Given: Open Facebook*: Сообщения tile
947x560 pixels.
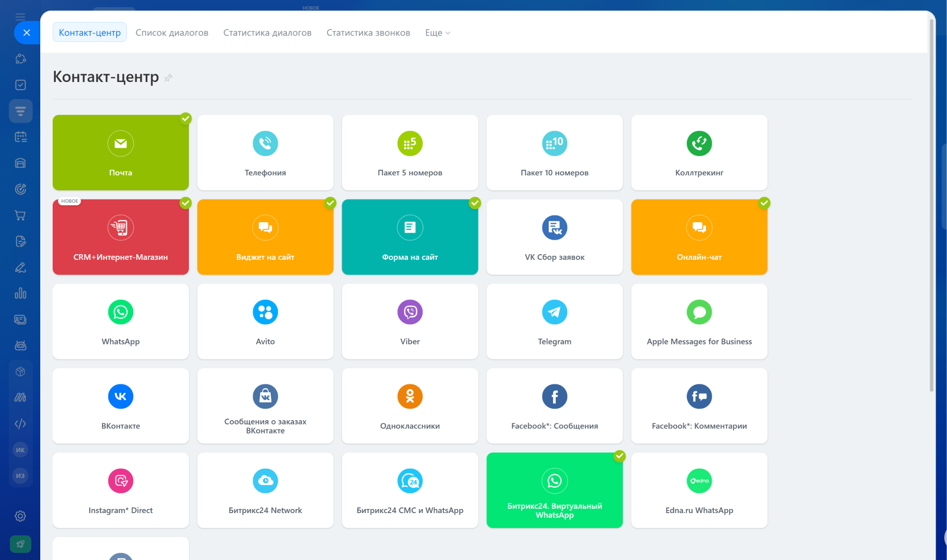Looking at the screenshot, I should coord(554,406).
